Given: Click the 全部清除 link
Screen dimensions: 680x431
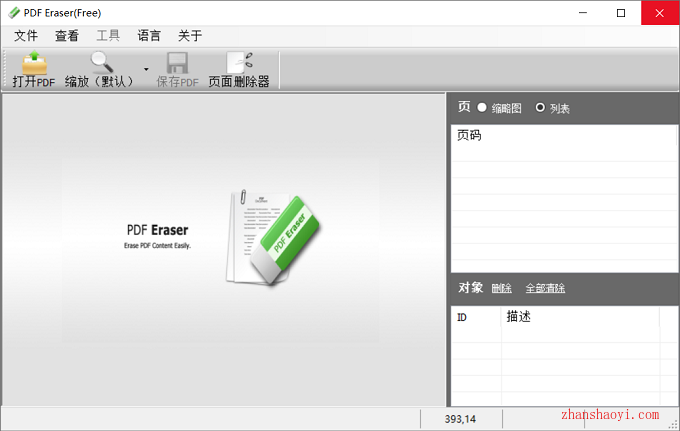Looking at the screenshot, I should pyautogui.click(x=545, y=288).
